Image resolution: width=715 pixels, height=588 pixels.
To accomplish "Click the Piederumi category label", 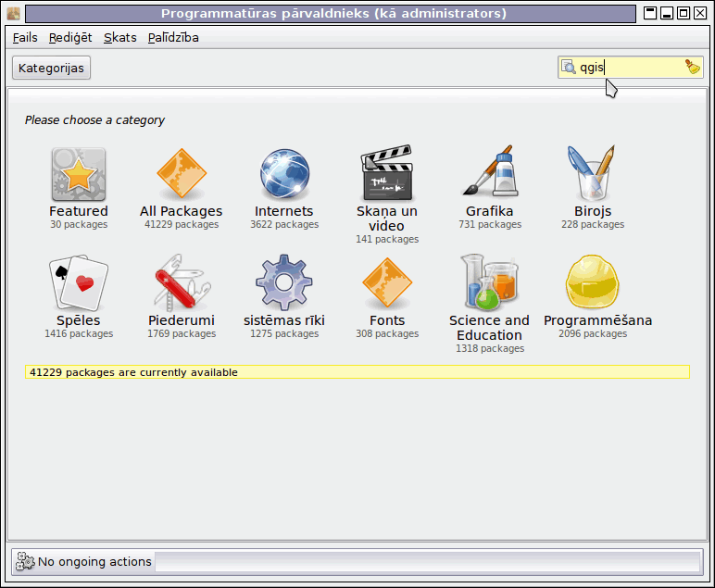I will point(182,320).
